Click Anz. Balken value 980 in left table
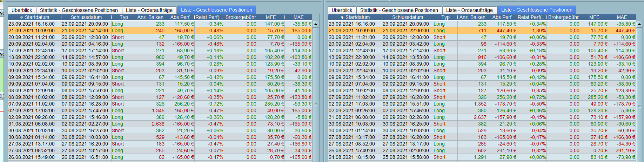 click(x=160, y=57)
